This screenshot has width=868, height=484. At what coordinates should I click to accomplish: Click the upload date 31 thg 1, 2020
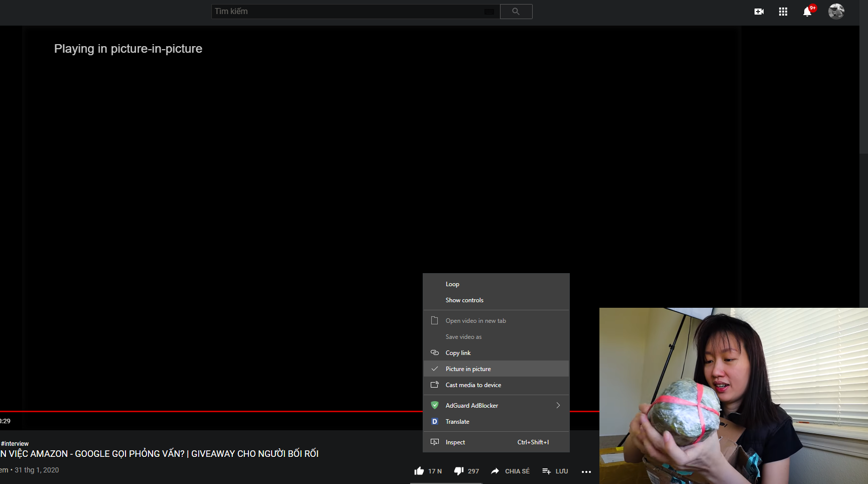point(37,470)
